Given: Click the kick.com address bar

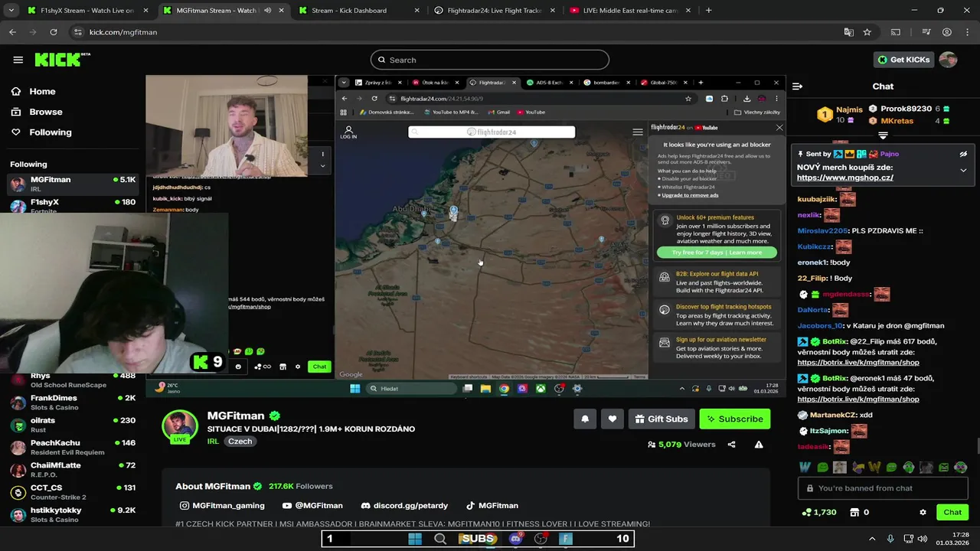Looking at the screenshot, I should point(459,32).
